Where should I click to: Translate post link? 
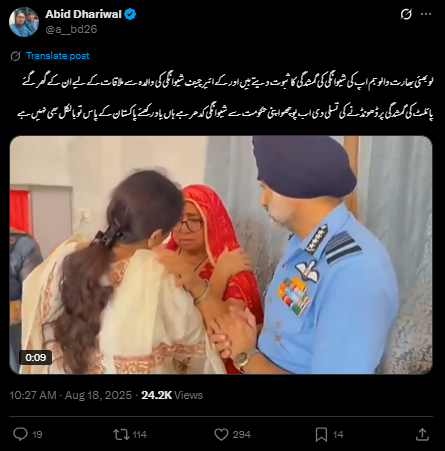58,56
